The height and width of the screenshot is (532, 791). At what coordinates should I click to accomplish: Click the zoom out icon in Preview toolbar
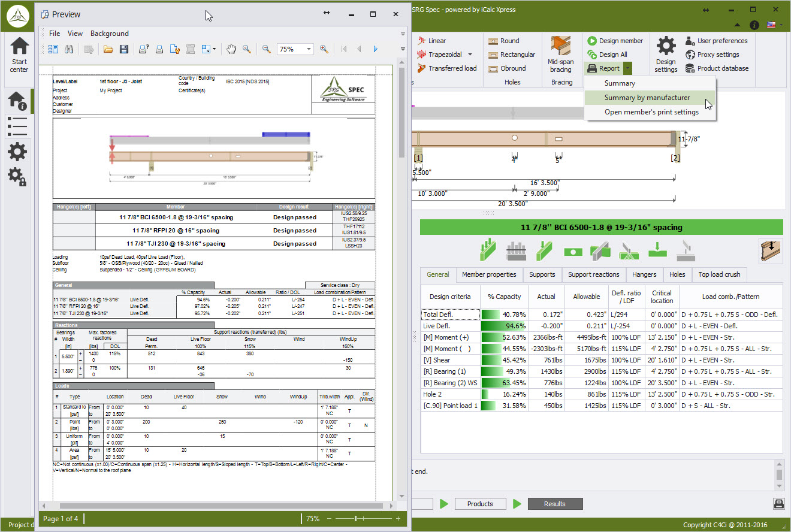267,49
